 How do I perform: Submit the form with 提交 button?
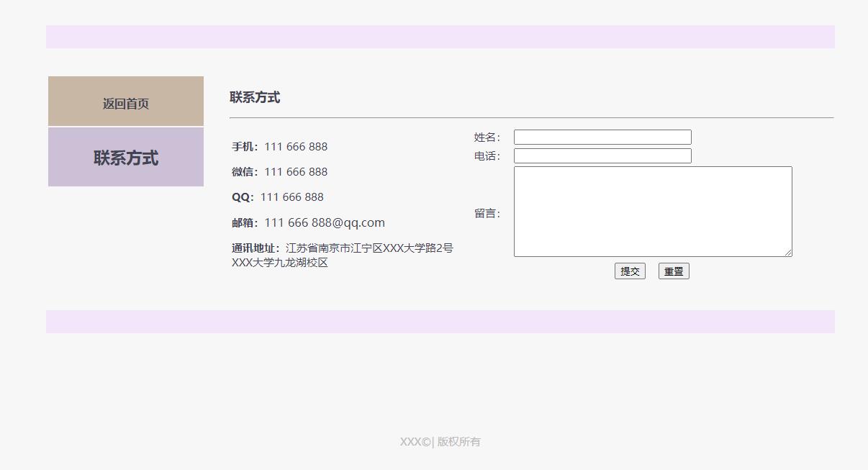click(x=630, y=271)
